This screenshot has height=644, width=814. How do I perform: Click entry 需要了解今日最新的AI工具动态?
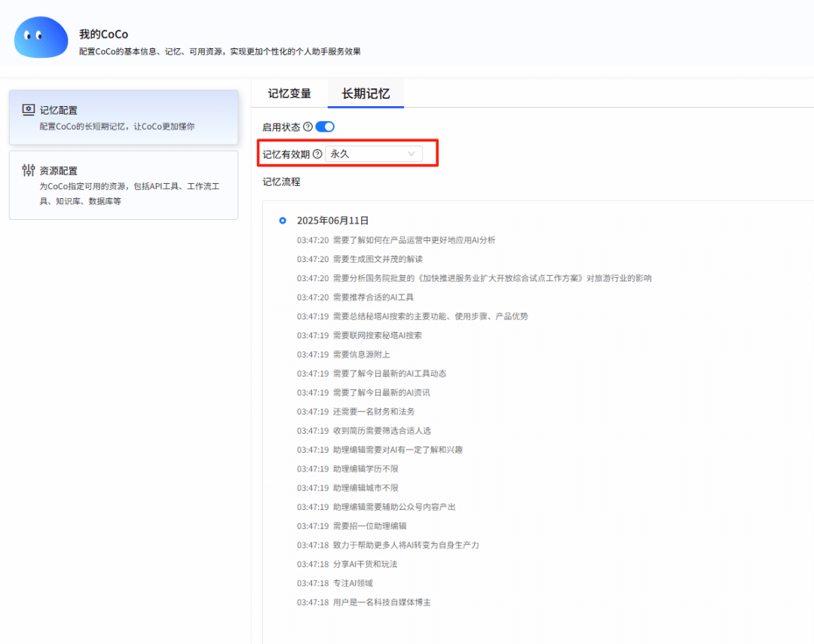pos(390,373)
